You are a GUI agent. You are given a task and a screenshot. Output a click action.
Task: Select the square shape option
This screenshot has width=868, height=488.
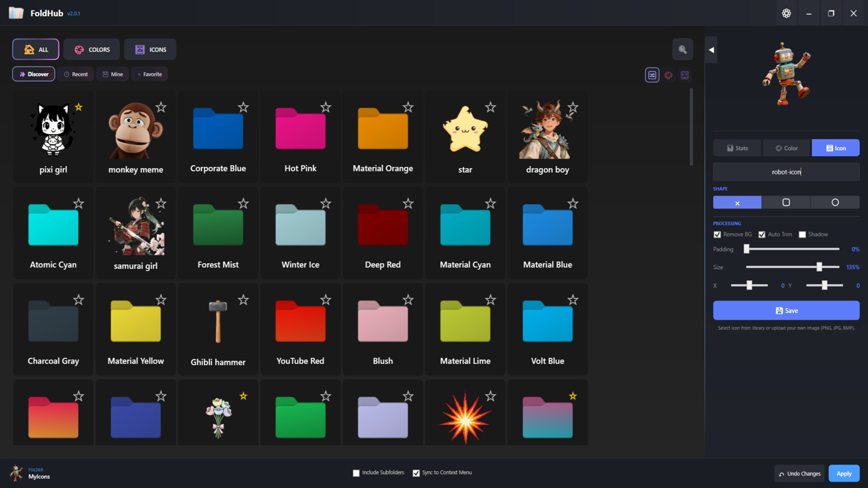pyautogui.click(x=786, y=202)
